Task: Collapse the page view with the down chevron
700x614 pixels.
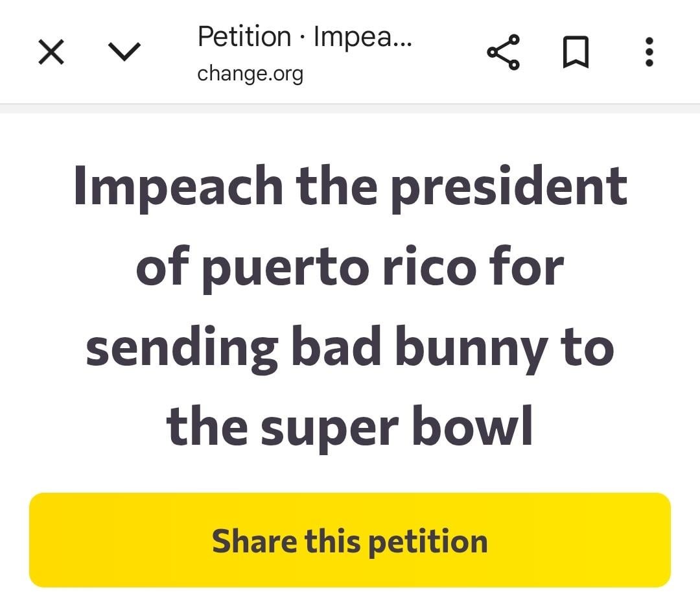Action: tap(125, 51)
